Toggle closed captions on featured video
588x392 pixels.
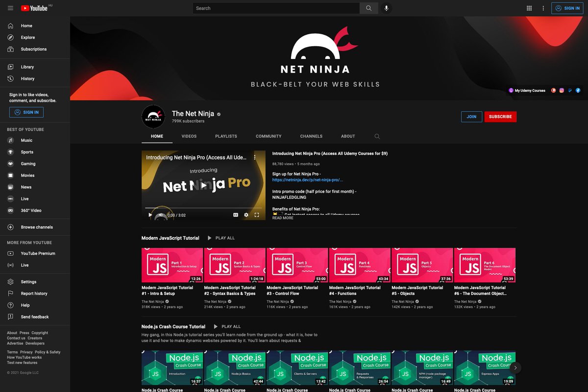pos(236,215)
